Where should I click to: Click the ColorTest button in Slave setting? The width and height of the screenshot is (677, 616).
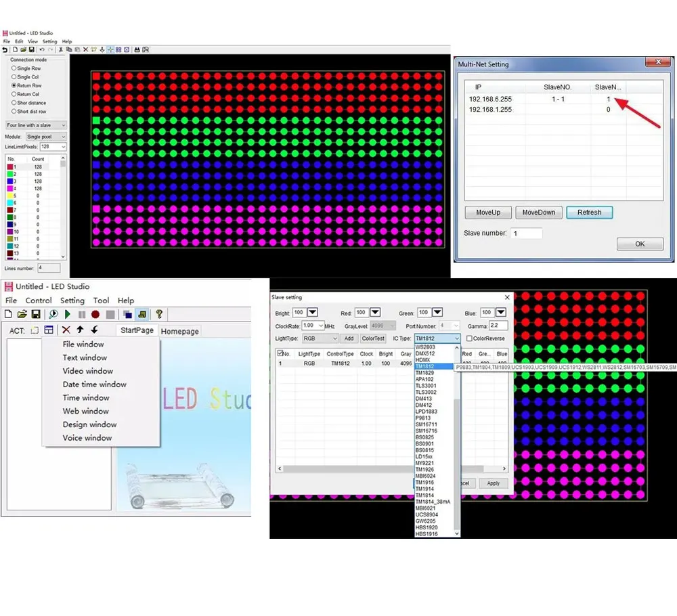[x=373, y=338]
